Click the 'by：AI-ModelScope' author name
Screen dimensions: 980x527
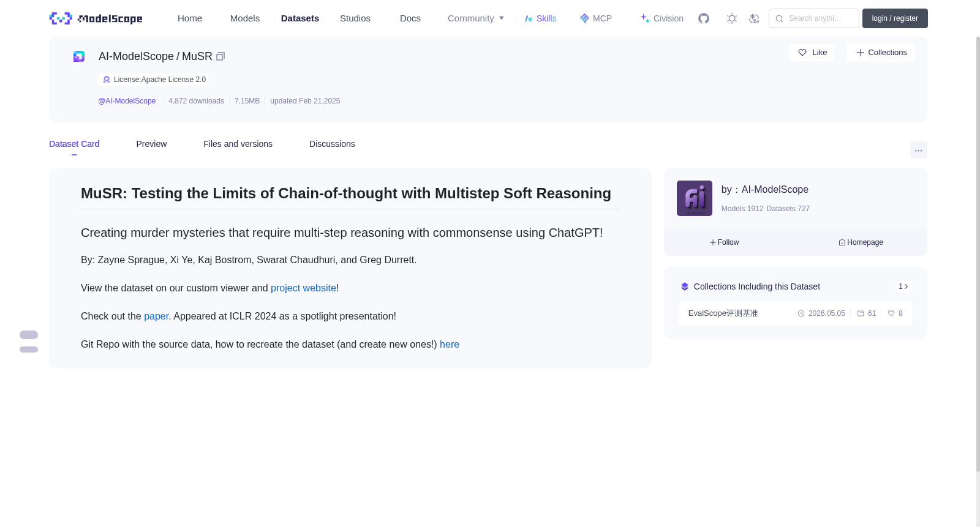[765, 190]
